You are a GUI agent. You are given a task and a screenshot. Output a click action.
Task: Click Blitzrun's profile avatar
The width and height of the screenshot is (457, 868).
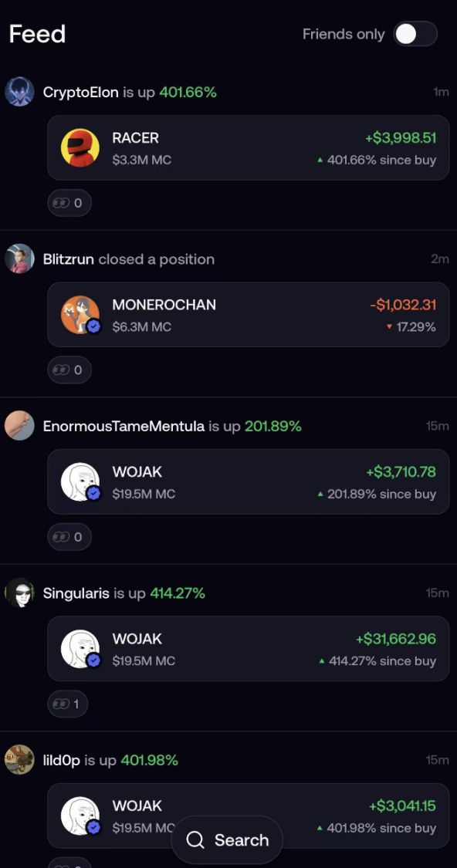coord(19,258)
